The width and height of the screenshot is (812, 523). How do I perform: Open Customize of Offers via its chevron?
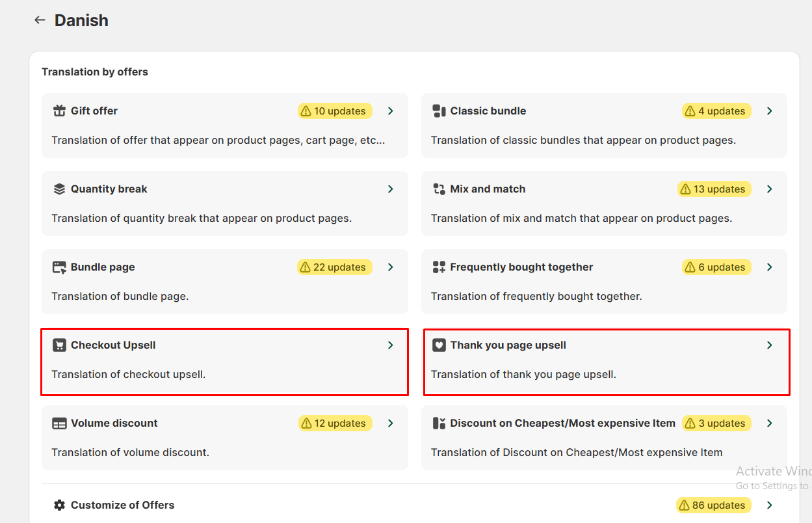tap(769, 505)
